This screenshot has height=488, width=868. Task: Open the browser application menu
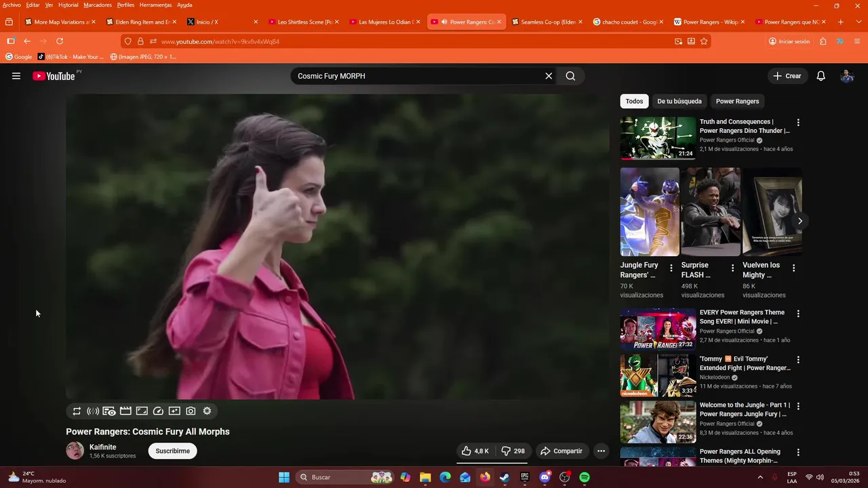pyautogui.click(x=857, y=41)
